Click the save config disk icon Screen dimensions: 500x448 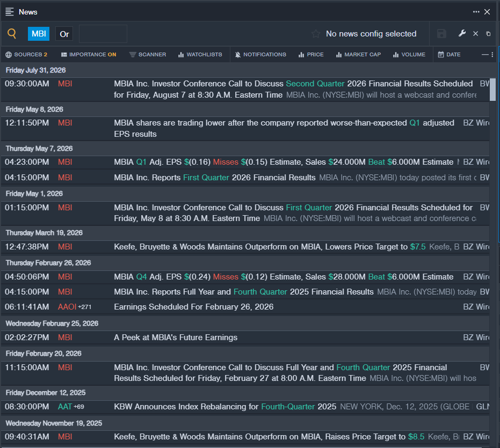coord(441,34)
